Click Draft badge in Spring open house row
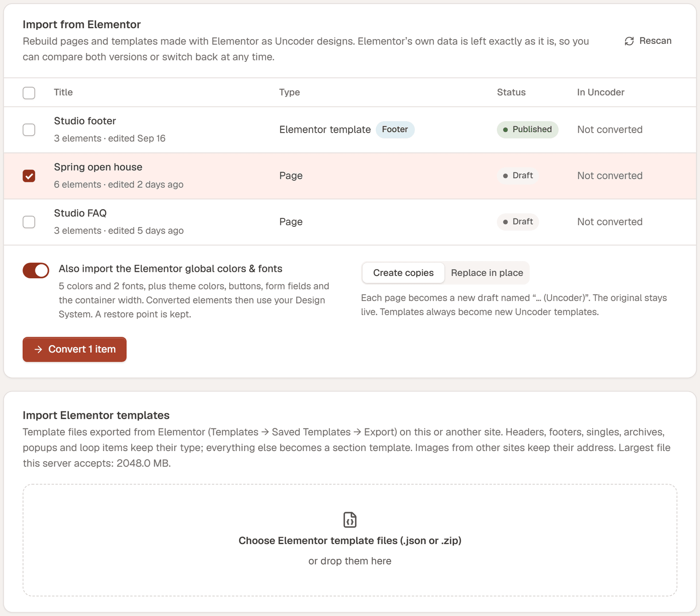This screenshot has width=700, height=616. [518, 176]
